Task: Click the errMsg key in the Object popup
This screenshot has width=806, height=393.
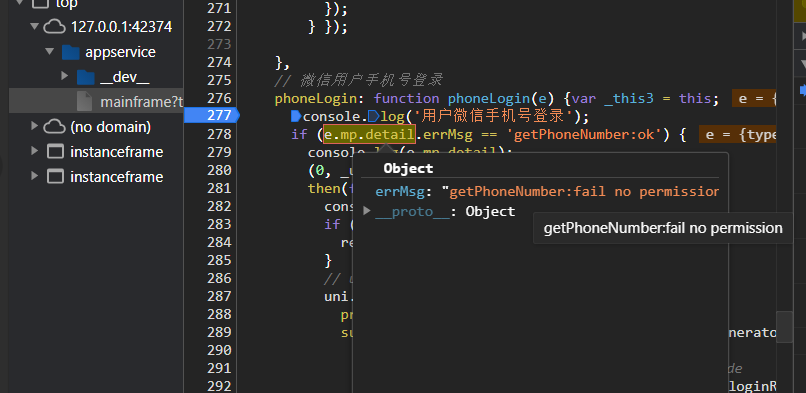Action: (400, 192)
